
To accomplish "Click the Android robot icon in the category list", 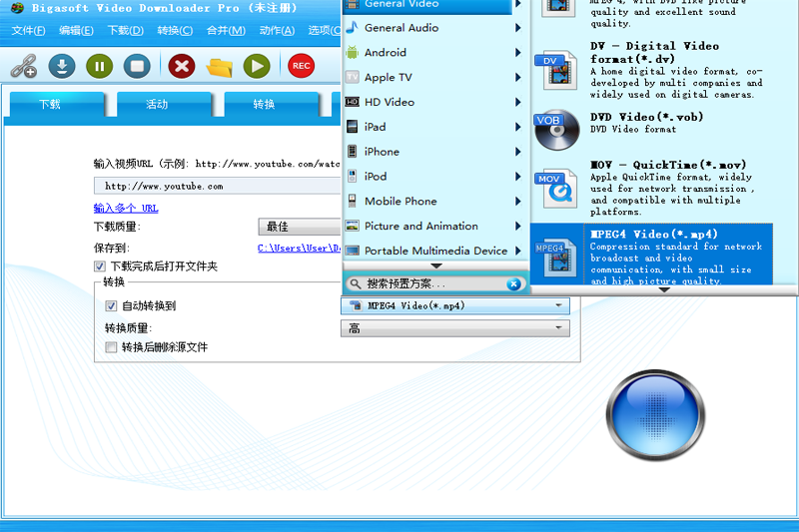I will pos(353,52).
